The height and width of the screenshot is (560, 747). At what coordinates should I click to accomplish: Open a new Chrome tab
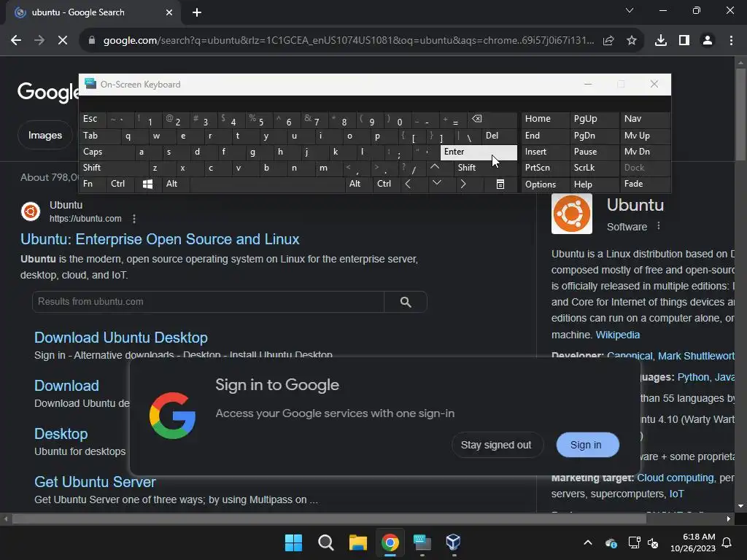pos(197,12)
